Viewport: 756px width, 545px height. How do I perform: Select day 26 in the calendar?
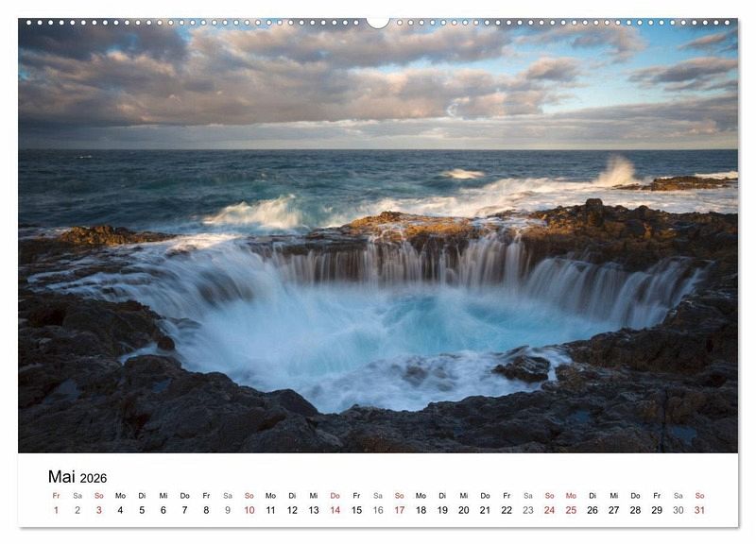click(x=593, y=510)
